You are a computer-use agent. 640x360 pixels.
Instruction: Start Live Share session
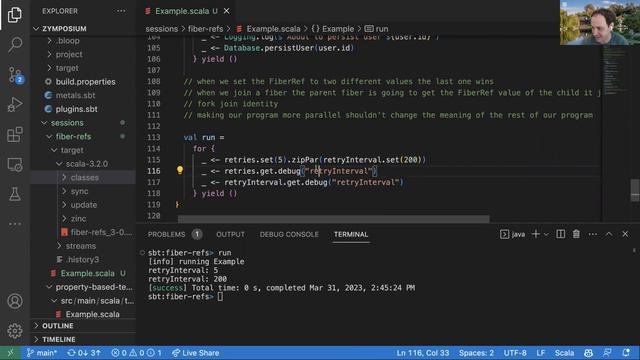coord(196,353)
